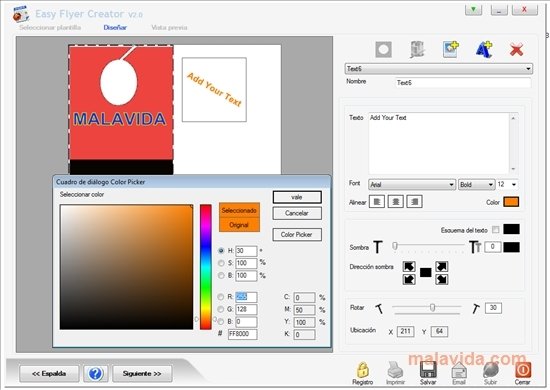Click the orange text Color swatch
Screen dimensions: 550x390
pyautogui.click(x=511, y=202)
